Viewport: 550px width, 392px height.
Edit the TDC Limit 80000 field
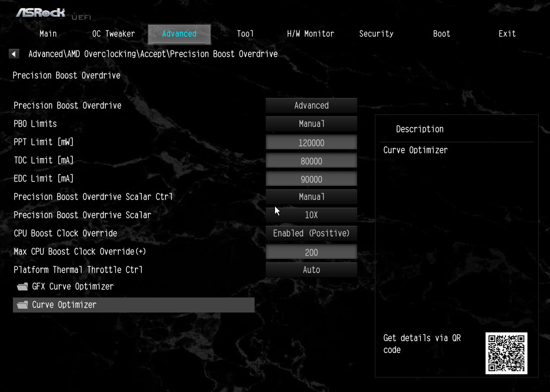click(x=311, y=161)
